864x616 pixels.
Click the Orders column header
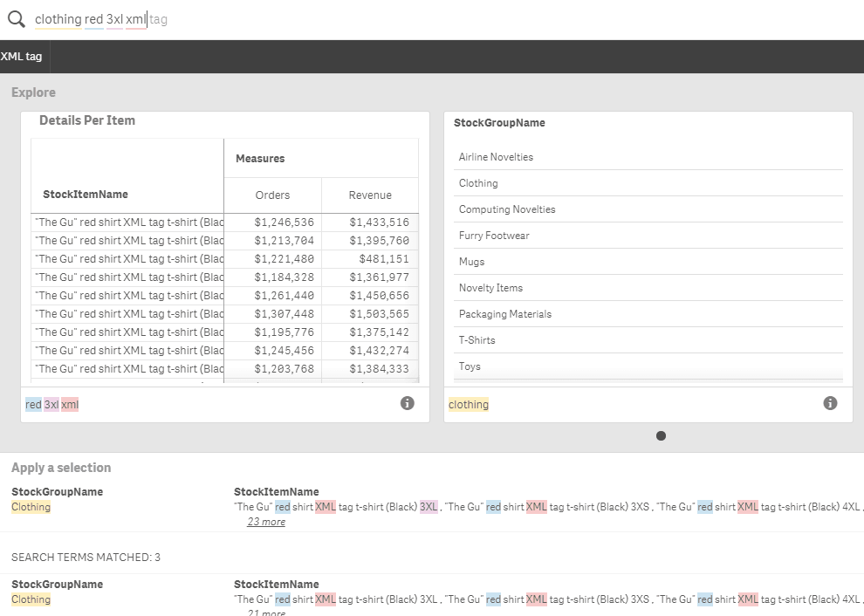click(272, 195)
